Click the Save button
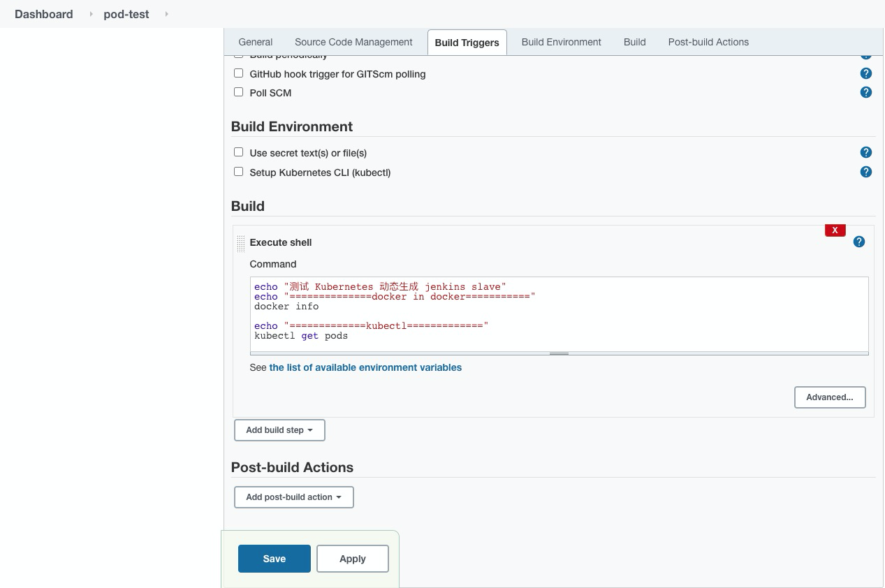 274,559
